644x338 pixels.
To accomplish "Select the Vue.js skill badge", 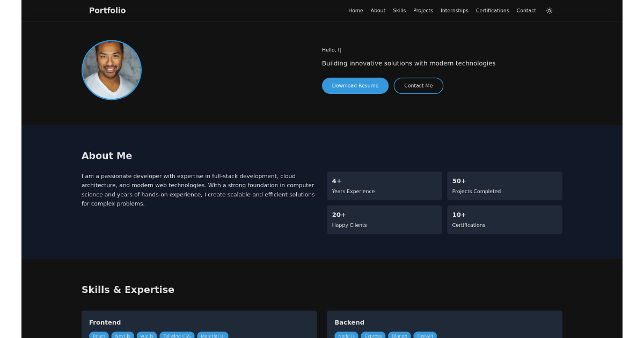I will point(146,335).
